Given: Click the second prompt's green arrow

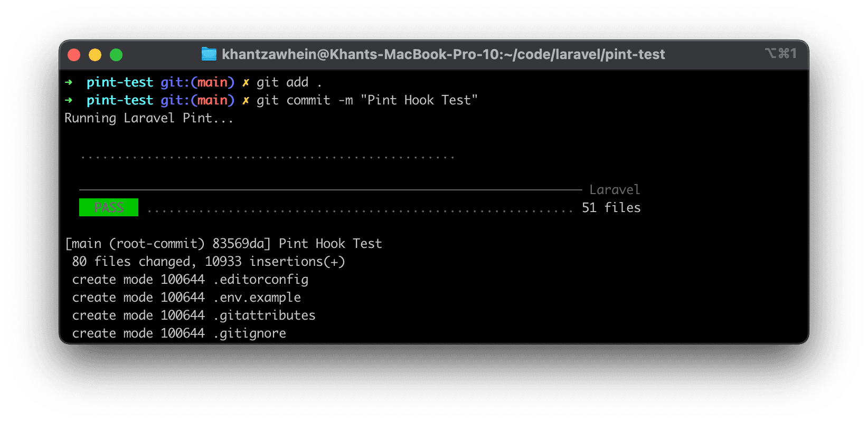Looking at the screenshot, I should point(69,100).
